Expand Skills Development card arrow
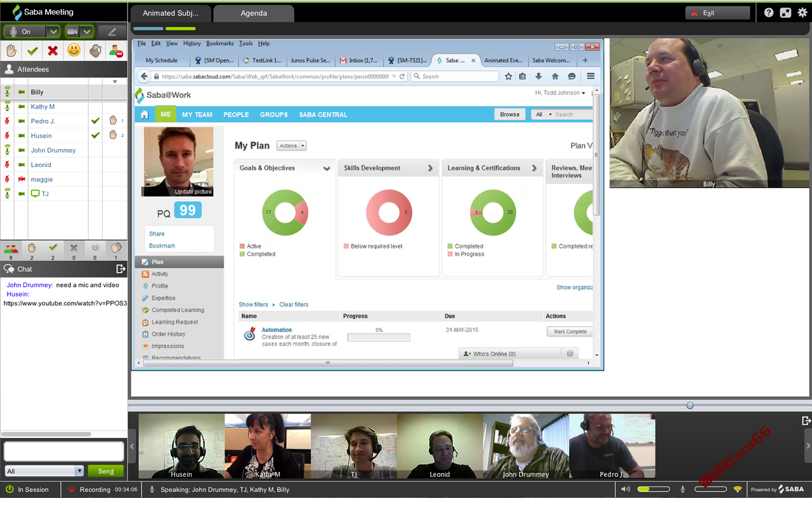This screenshot has width=812, height=508. pos(430,168)
